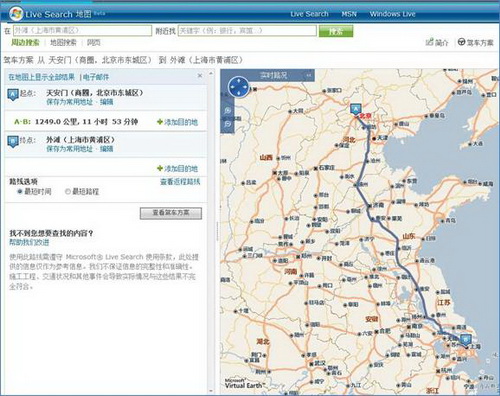The width and height of the screenshot is (500, 396).
Task: Focus the location field showing 外滩
Action: 82,31
